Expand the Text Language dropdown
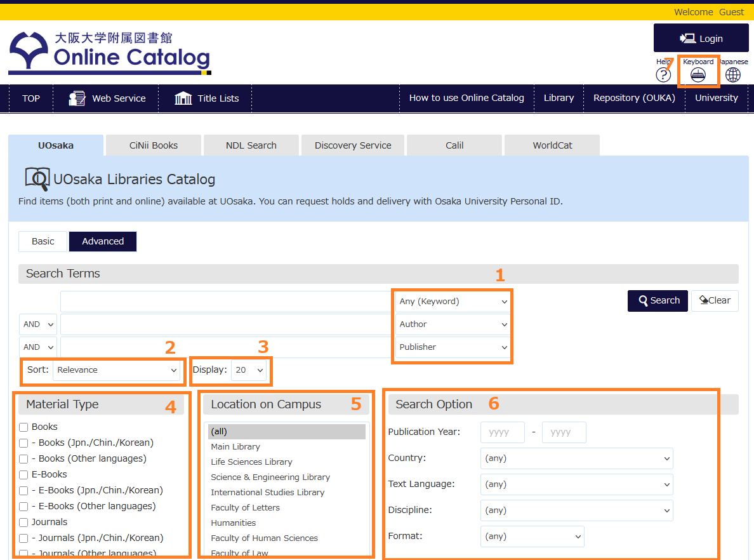Screen dimensions: 754x560 (x=576, y=484)
